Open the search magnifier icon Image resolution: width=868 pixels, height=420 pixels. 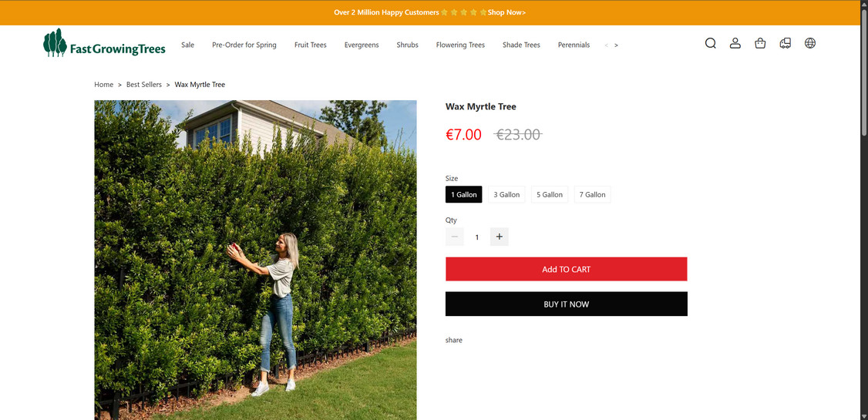(x=710, y=43)
